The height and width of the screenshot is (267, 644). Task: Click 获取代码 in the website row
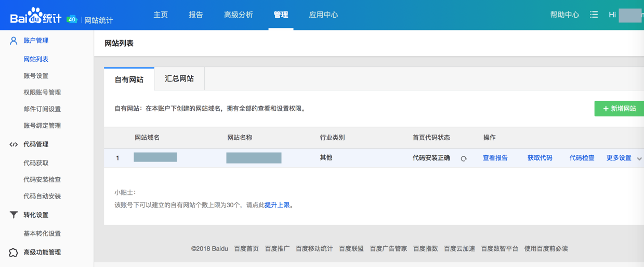(x=540, y=158)
